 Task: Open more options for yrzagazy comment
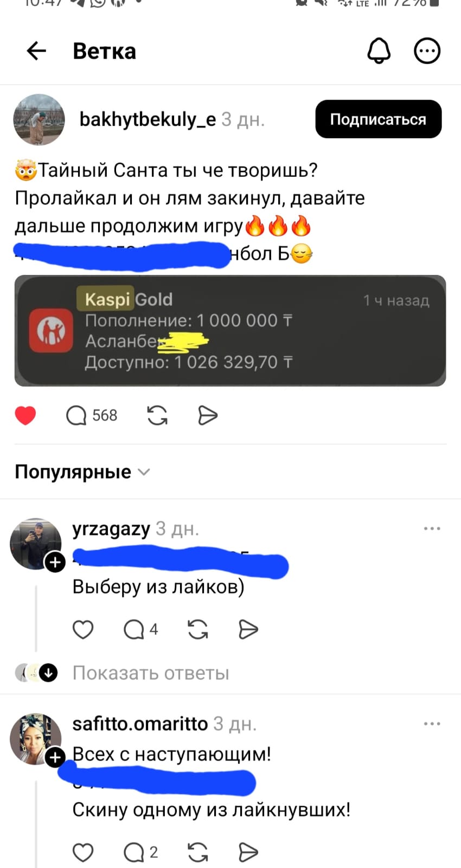point(432,528)
